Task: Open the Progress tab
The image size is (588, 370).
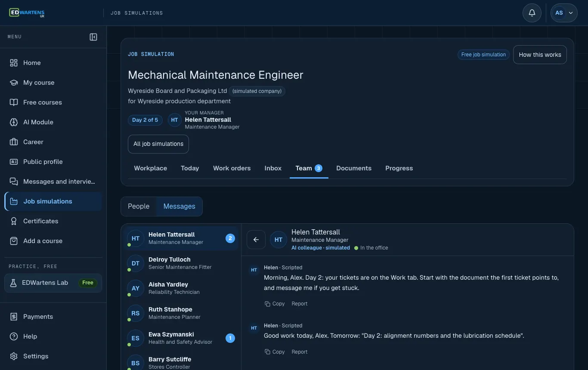Action: tap(399, 168)
